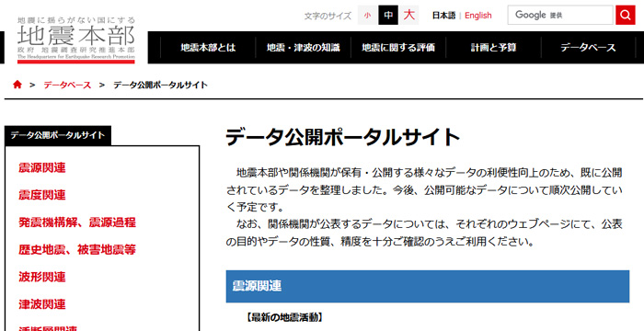The height and width of the screenshot is (331, 644).
Task: Go to the home icon in breadcrumb
Action: point(17,85)
